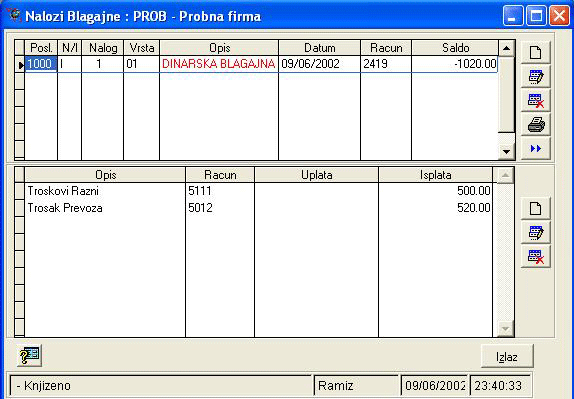The height and width of the screenshot is (399, 574).
Task: Select the cell with value 1000
Action: [x=41, y=64]
